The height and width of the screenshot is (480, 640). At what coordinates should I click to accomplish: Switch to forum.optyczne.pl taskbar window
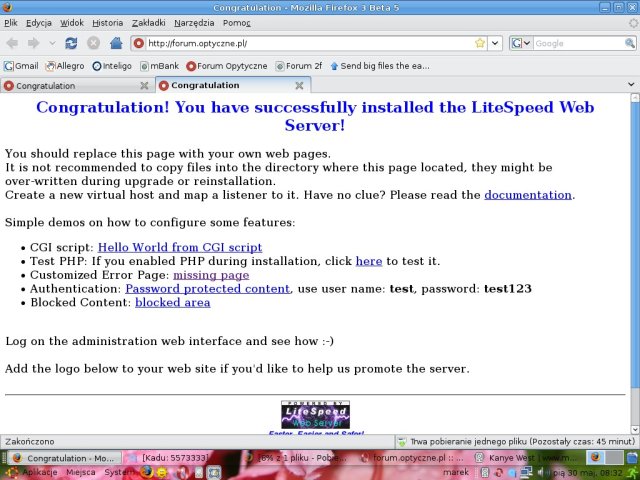point(412,458)
